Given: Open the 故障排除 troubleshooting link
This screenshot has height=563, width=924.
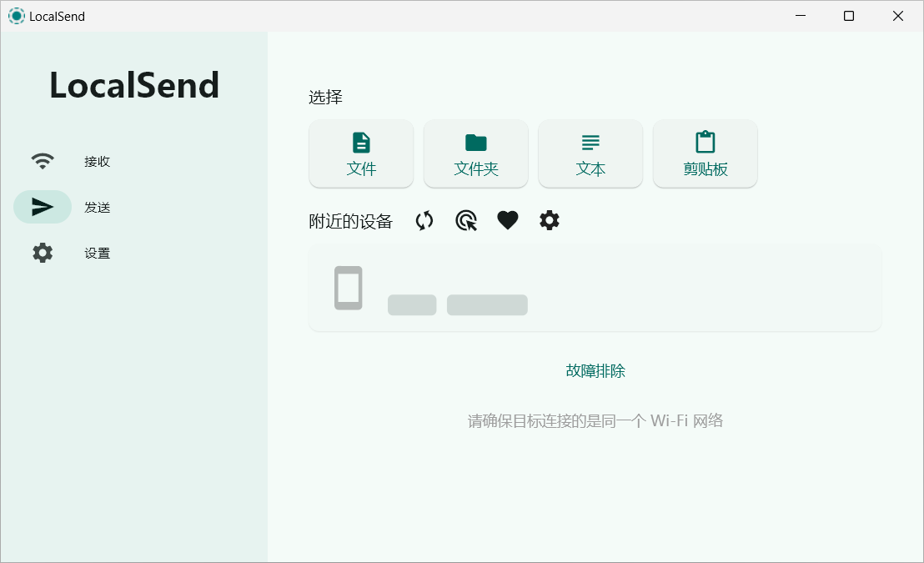Looking at the screenshot, I should [595, 371].
